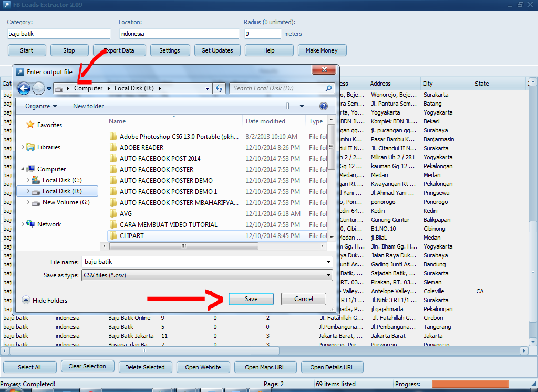Click the Help button in main window
This screenshot has height=392, width=538.
point(269,50)
